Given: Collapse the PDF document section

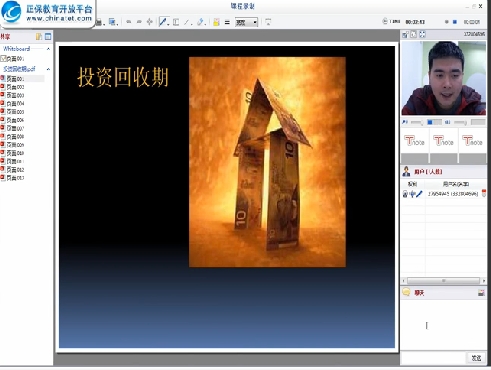Looking at the screenshot, I should click(48, 69).
